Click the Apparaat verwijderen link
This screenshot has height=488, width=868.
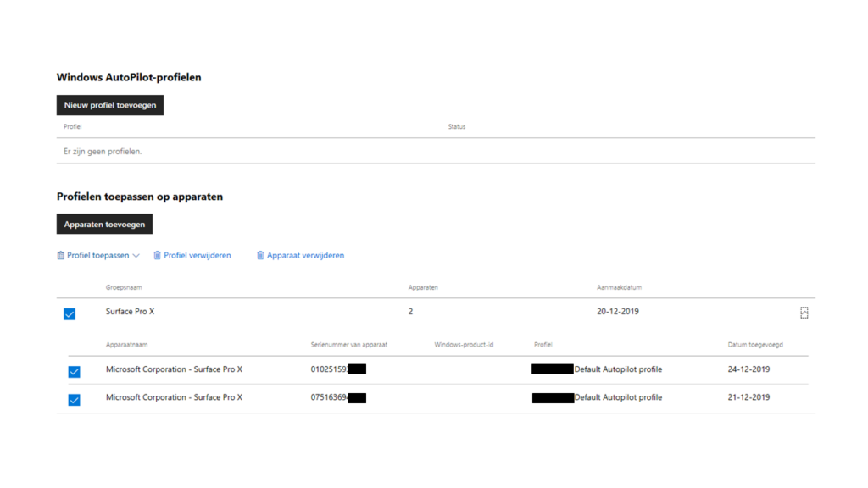coord(305,255)
